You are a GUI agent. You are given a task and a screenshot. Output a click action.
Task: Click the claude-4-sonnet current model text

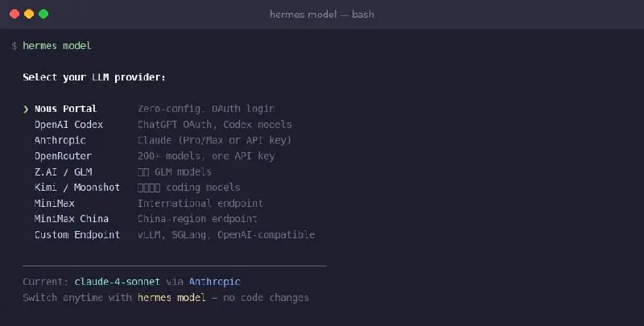pyautogui.click(x=117, y=282)
